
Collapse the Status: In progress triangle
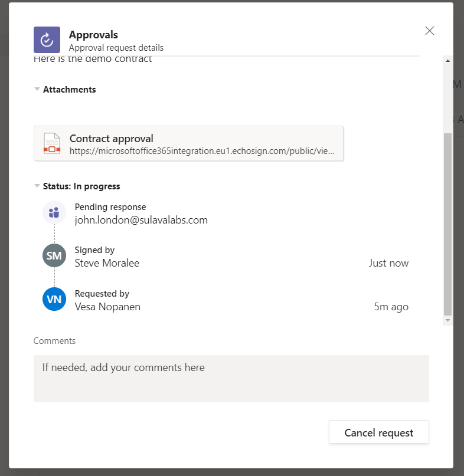[37, 186]
